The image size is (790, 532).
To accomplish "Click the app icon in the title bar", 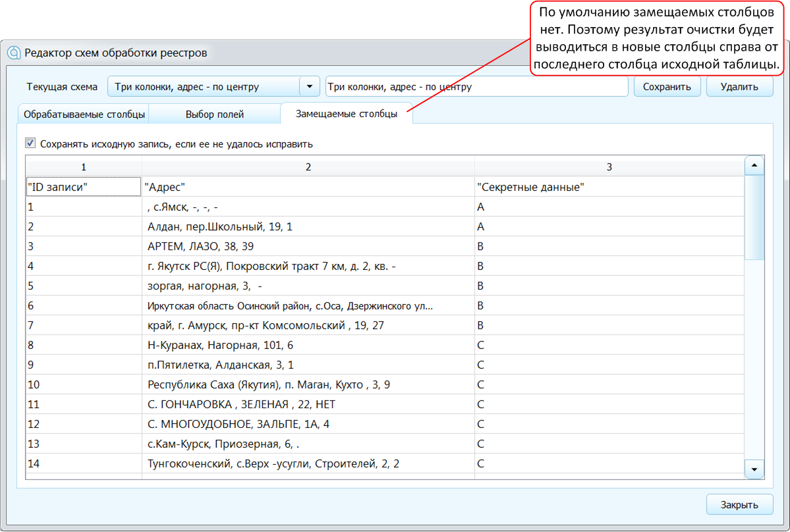I will [x=14, y=53].
